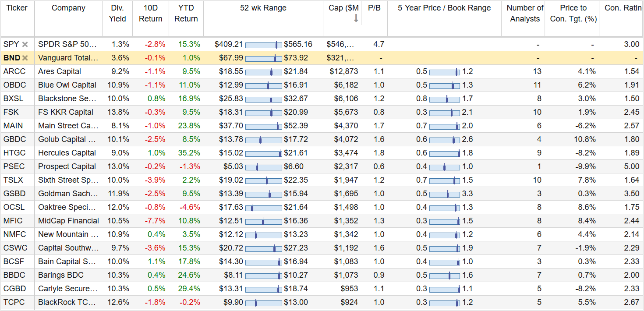Select the BXSL ticker
The image size is (644, 311).
tap(14, 99)
